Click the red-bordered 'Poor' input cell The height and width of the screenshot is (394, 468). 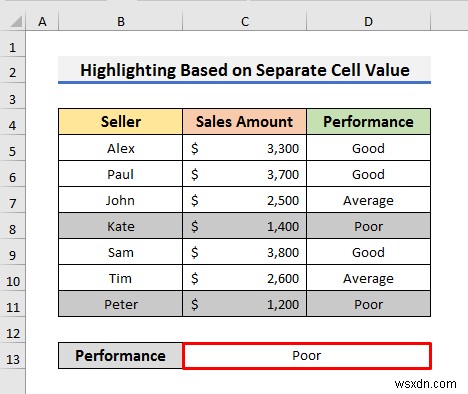point(307,356)
